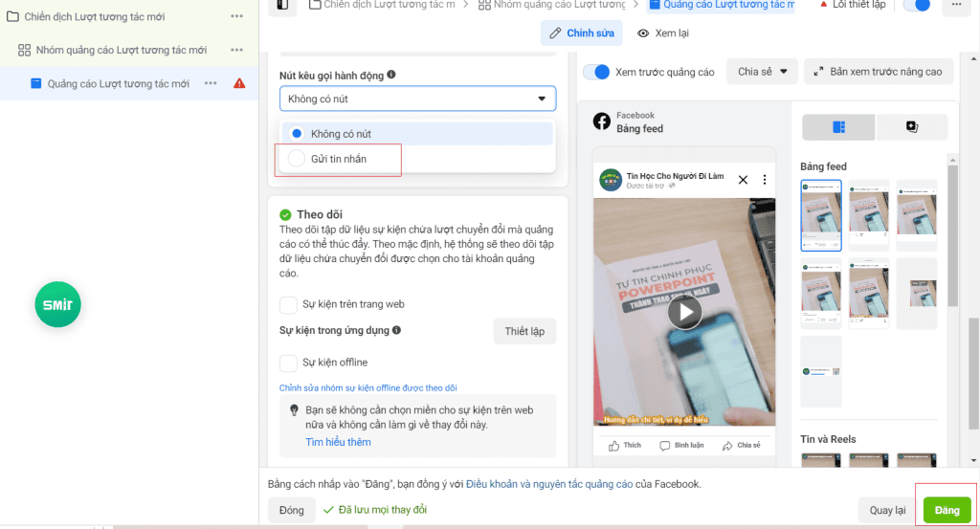980x529 pixels.
Task: Open options for Nhóm quảng cáo Lượt tương tác mới
Action: point(236,50)
